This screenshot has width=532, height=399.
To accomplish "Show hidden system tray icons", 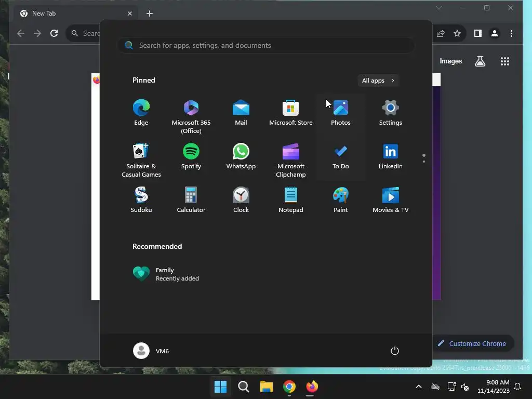I will [x=419, y=387].
